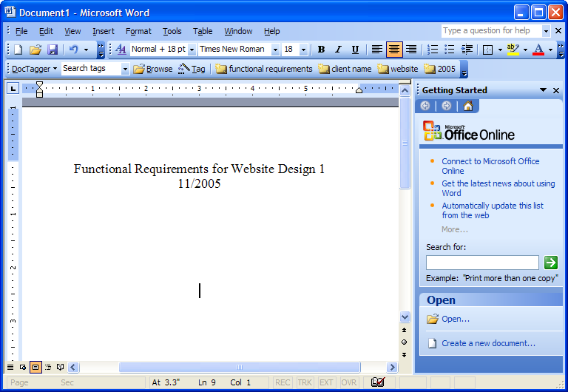Image resolution: width=568 pixels, height=392 pixels.
Task: Open the font size dropdown
Action: click(x=303, y=50)
